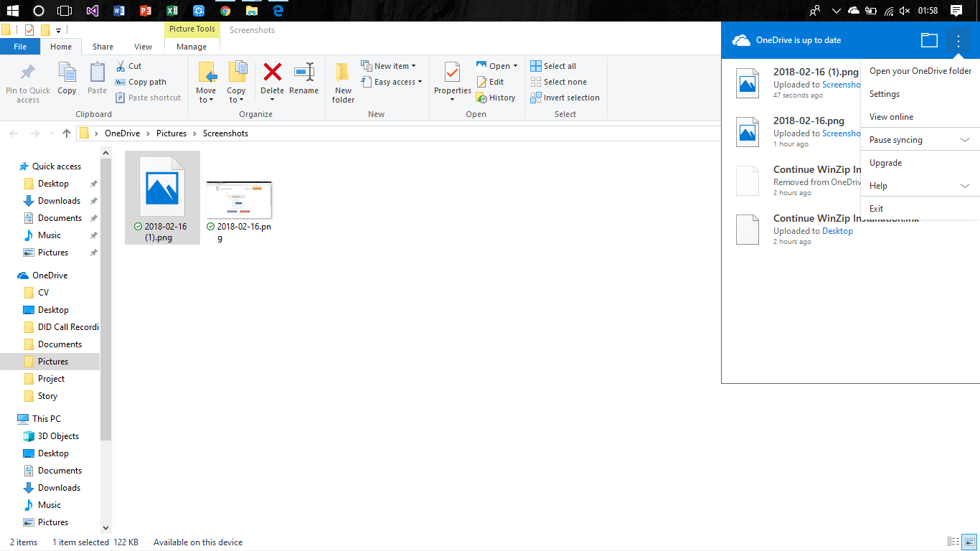Viewport: 980px width, 551px height.
Task: Click the History button in the ribbon
Action: (496, 98)
